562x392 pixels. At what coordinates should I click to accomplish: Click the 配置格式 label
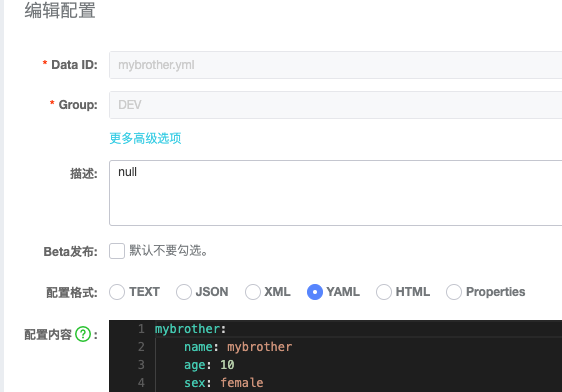[72, 292]
